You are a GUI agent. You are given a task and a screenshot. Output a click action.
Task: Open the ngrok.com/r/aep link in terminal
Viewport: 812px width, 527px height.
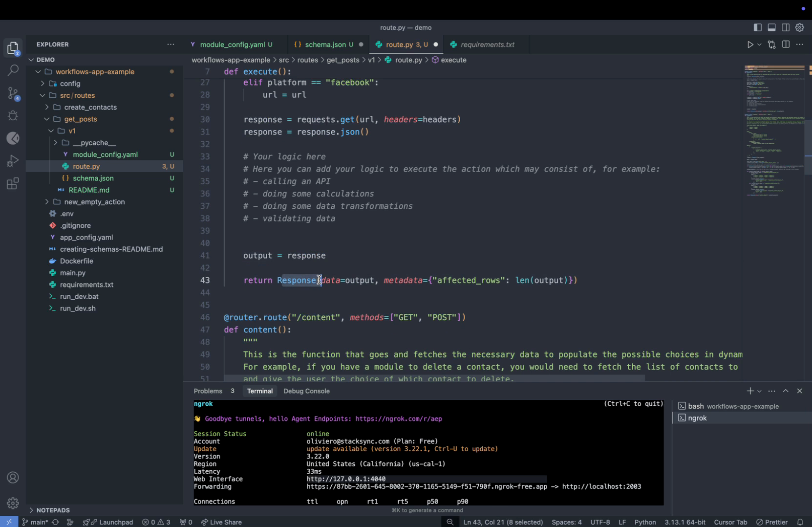398,419
